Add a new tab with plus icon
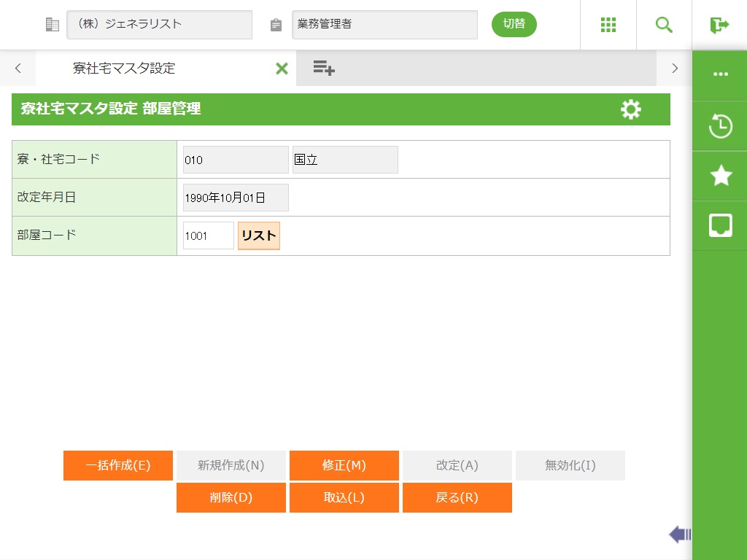Screen dimensions: 747x560 tap(324, 69)
